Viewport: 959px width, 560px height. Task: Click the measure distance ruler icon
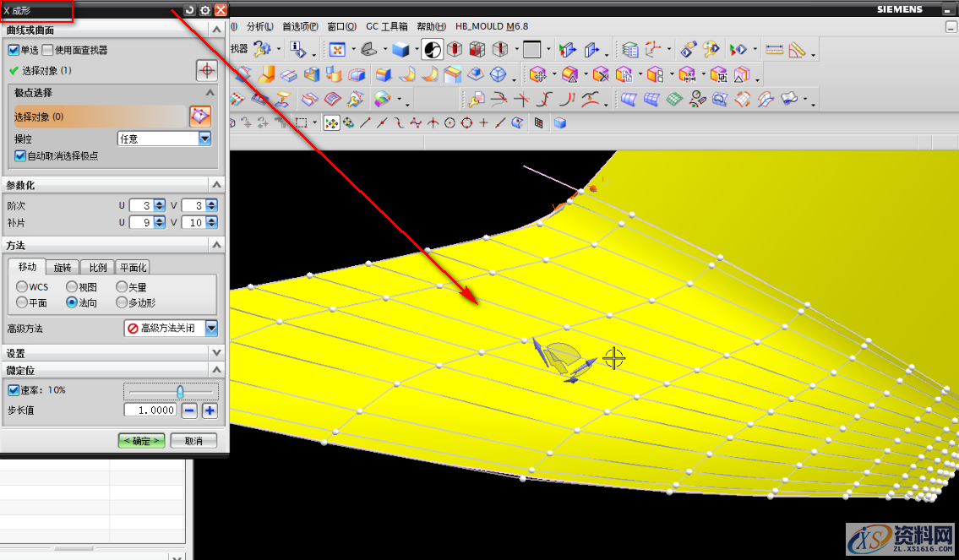tap(774, 50)
